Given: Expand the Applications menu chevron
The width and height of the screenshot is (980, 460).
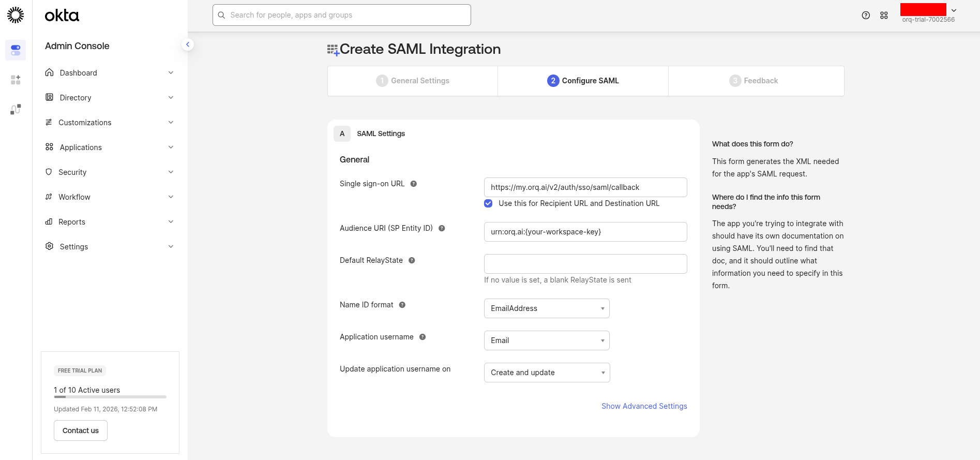Looking at the screenshot, I should [x=171, y=147].
